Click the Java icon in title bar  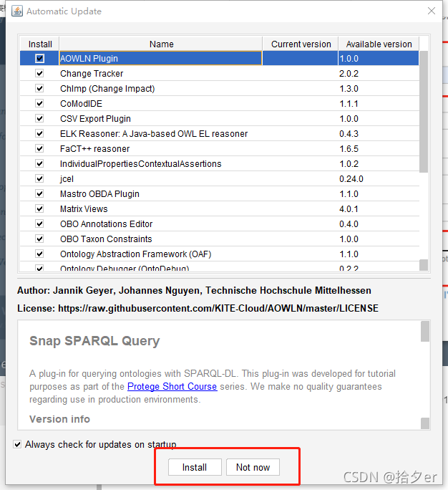pyautogui.click(x=17, y=11)
